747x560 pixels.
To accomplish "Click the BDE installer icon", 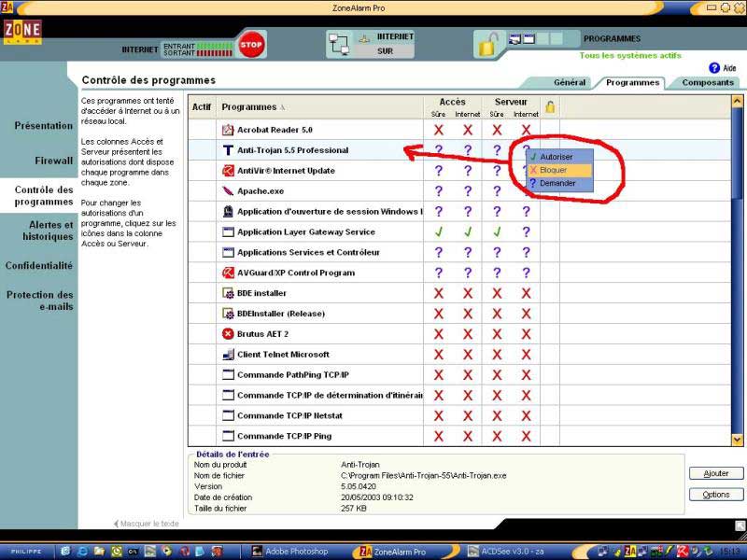I will tap(228, 293).
